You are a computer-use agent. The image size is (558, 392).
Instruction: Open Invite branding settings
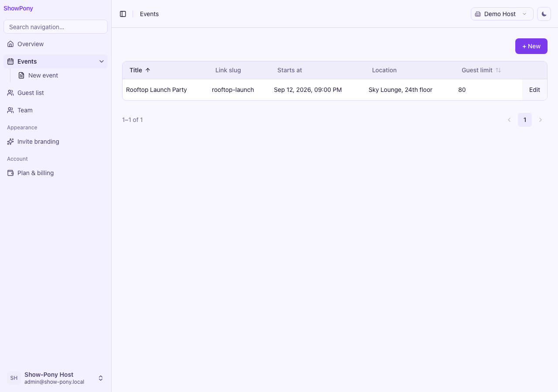55,142
